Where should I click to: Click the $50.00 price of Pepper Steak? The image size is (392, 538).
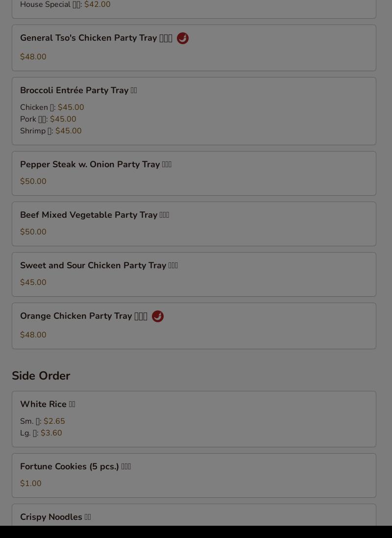(33, 181)
